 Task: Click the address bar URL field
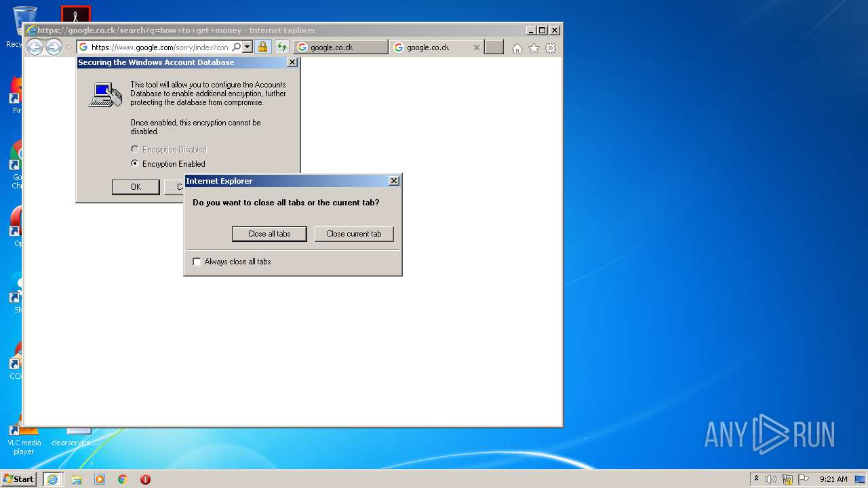pyautogui.click(x=160, y=47)
